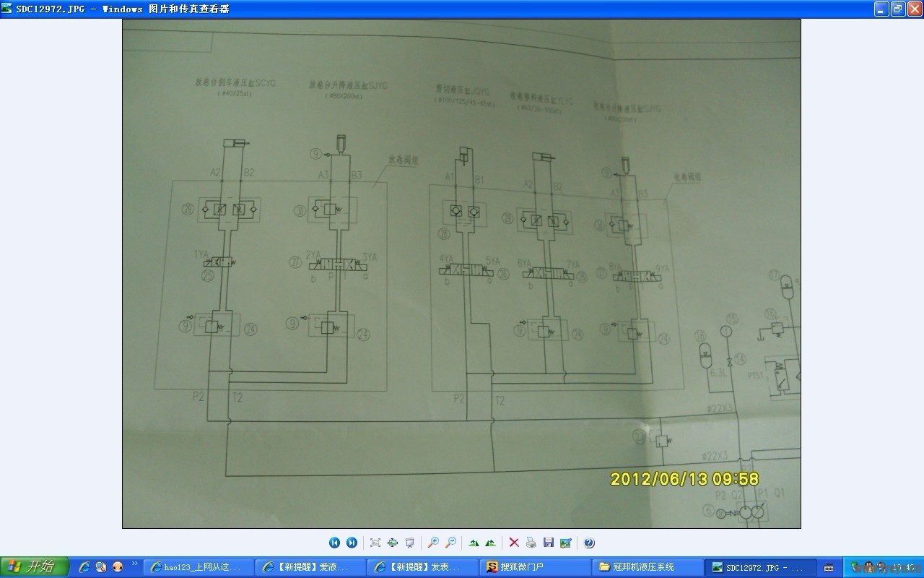Show image at actual size
The image size is (924, 578).
pos(393,543)
